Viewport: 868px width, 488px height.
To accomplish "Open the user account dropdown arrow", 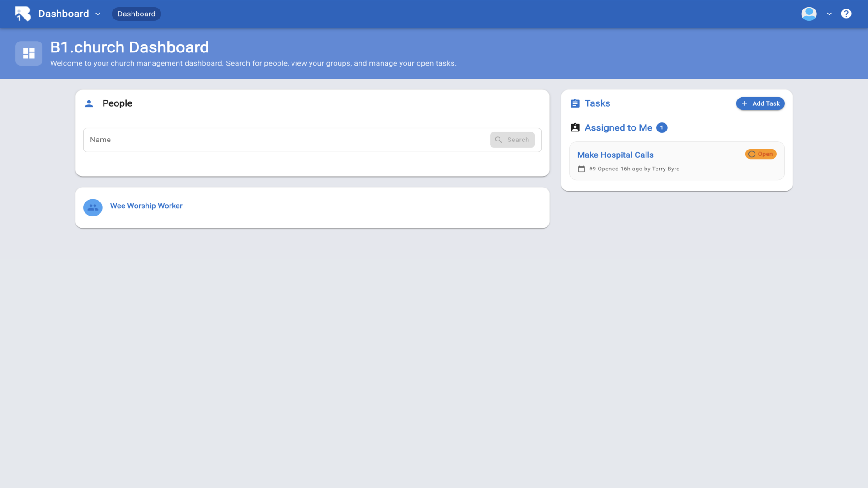I will click(x=829, y=14).
